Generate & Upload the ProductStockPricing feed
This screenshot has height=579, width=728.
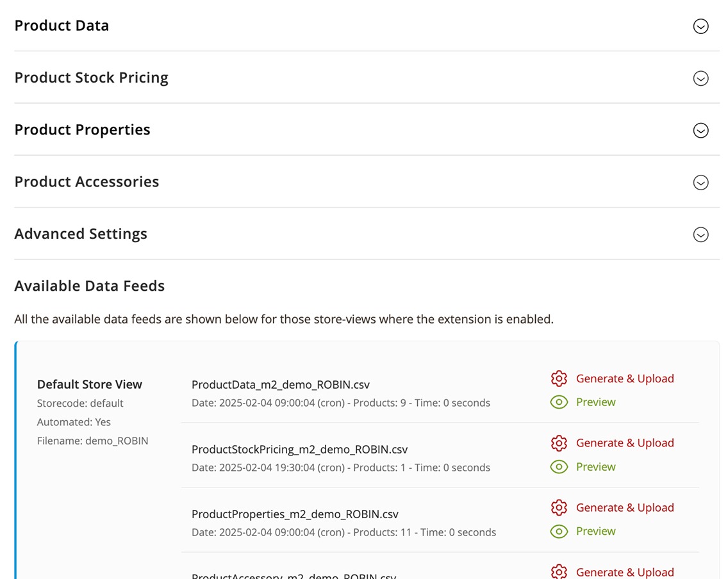[x=625, y=443]
